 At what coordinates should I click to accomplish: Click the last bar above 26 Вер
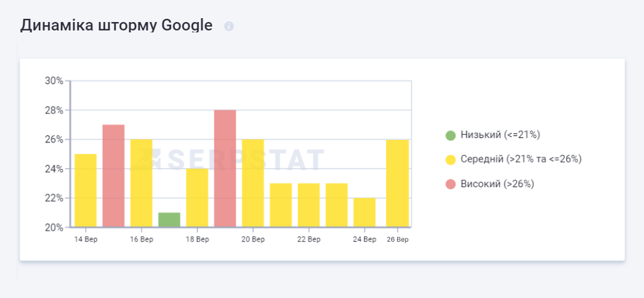(397, 183)
